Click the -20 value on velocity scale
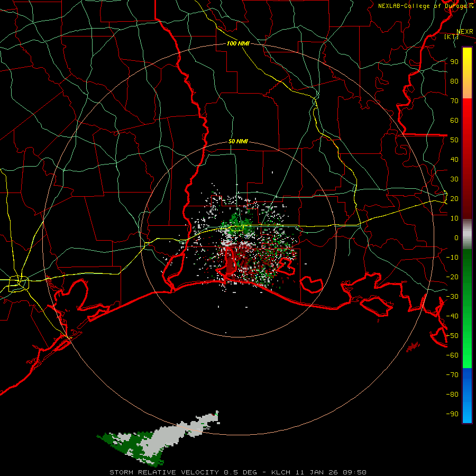The height and width of the screenshot is (476, 476). point(452,277)
